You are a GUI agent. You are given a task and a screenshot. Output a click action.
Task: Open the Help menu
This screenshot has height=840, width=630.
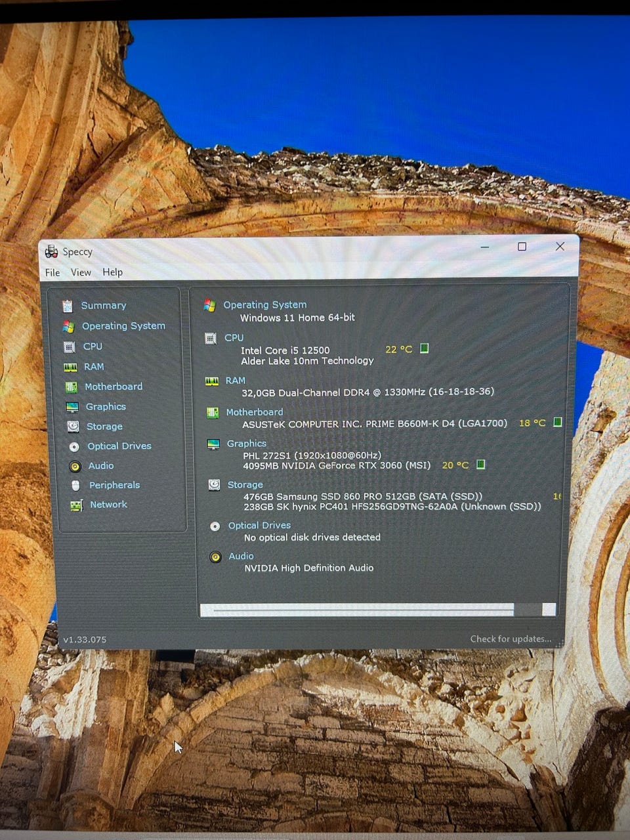(112, 272)
